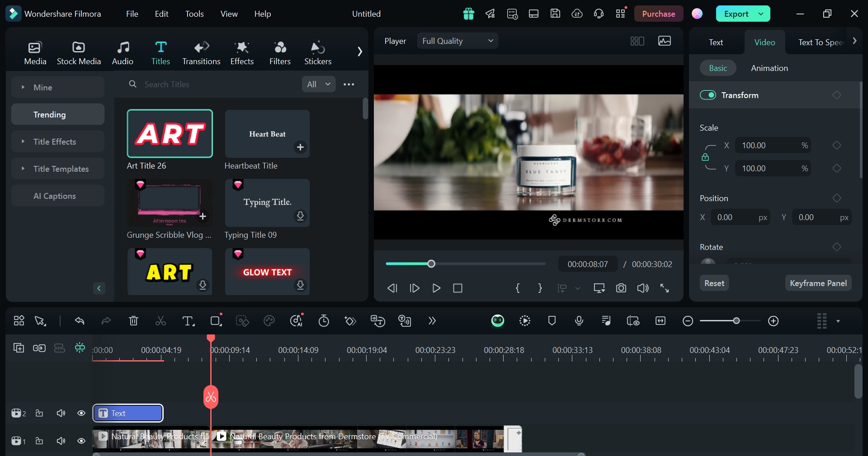The height and width of the screenshot is (456, 868).
Task: Select the Art Title 26 thumbnail
Action: click(170, 133)
